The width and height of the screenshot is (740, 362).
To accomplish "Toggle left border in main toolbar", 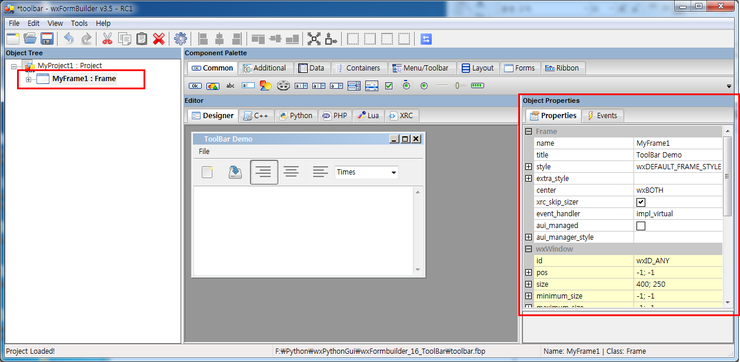I will pyautogui.click(x=353, y=39).
